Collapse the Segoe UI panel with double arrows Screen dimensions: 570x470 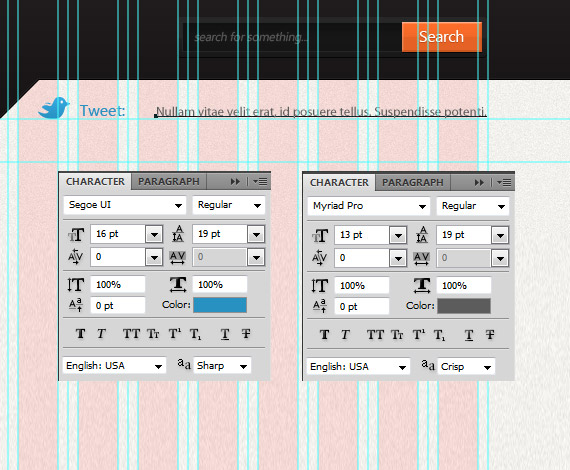(235, 181)
